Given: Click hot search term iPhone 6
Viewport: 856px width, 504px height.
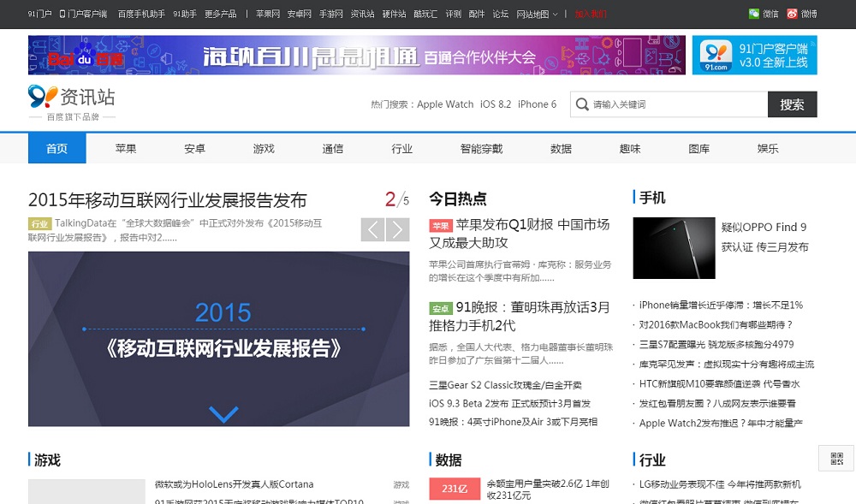Looking at the screenshot, I should point(538,104).
